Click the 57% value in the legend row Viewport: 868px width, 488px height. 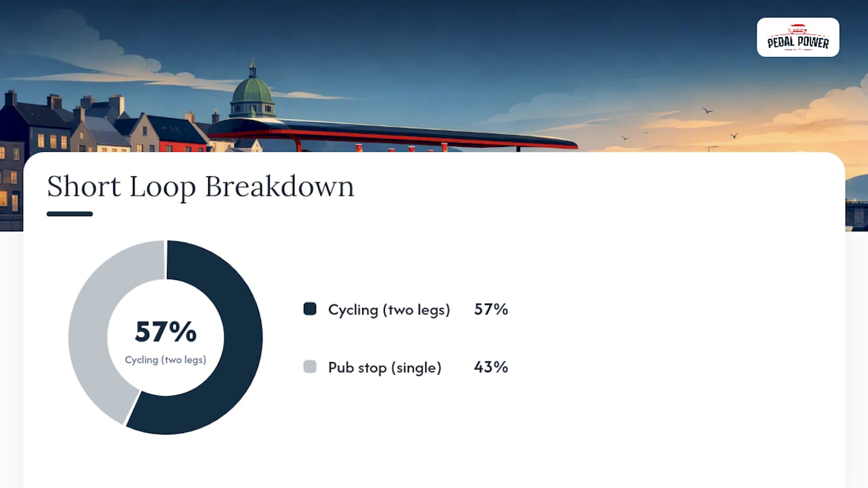point(491,309)
